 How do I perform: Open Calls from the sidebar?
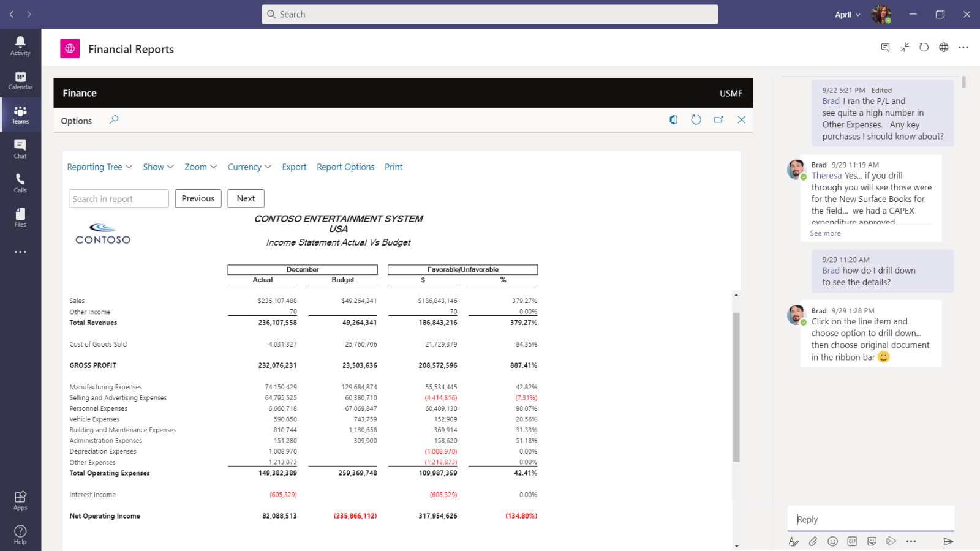click(20, 183)
